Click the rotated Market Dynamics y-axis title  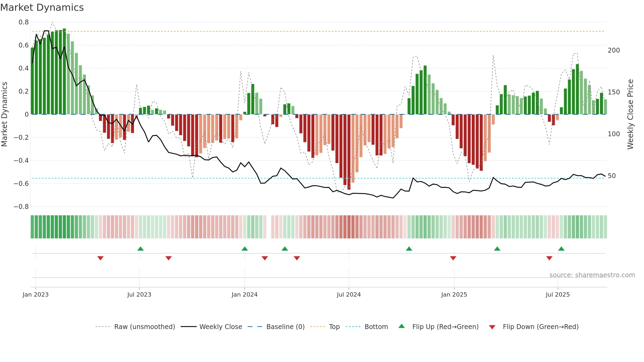click(4, 114)
